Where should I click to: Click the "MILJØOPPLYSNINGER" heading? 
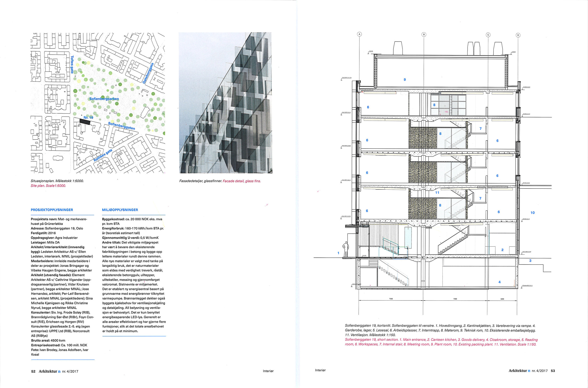tap(120, 210)
